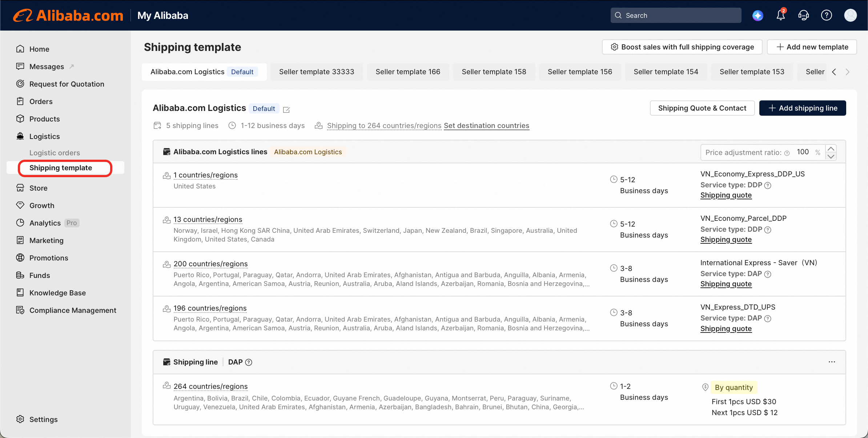Click the Orders icon in sidebar
The image size is (868, 438).
(x=20, y=101)
